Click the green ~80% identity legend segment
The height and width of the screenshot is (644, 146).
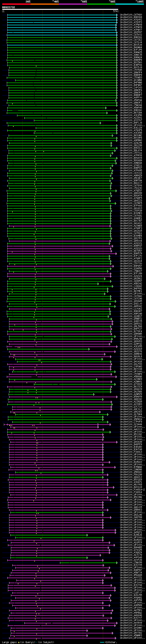[101, 4]
